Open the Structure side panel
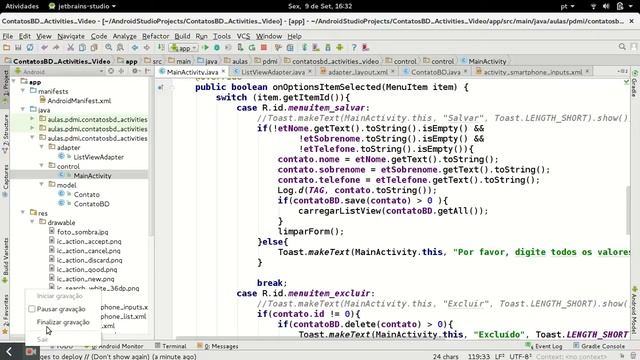Viewport: 640px width, 360px height. tap(5, 133)
